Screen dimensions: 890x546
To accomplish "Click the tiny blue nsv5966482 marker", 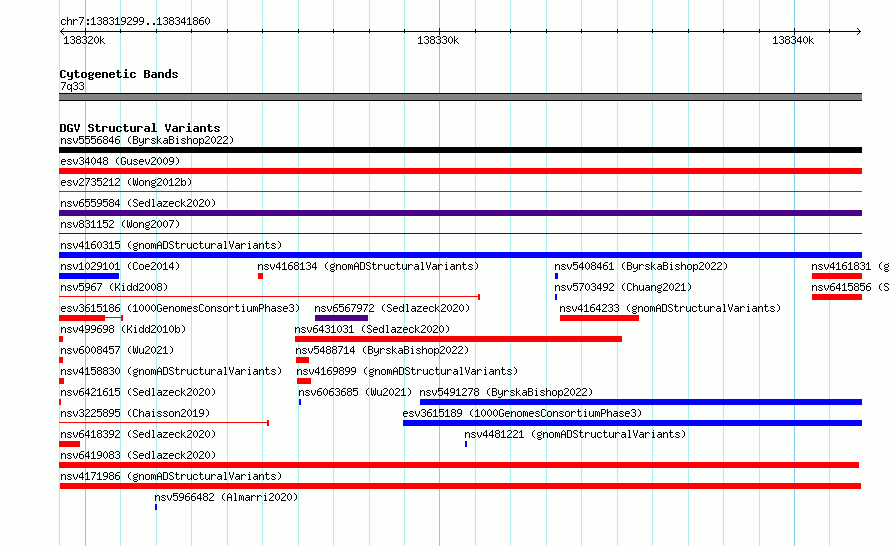I will point(156,507).
